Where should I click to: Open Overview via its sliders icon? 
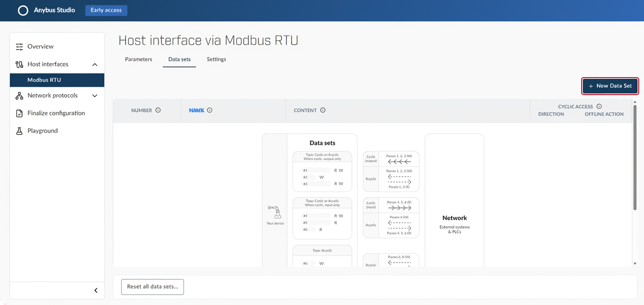(x=19, y=47)
